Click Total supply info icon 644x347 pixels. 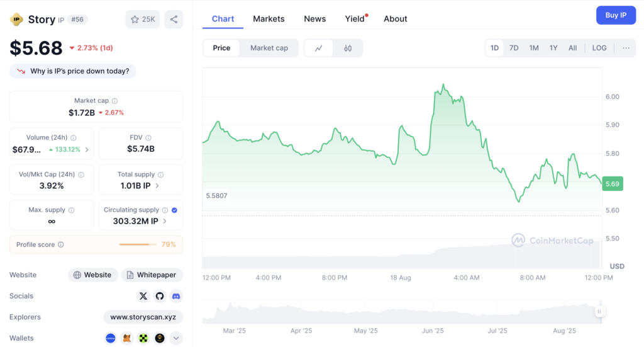coord(160,174)
